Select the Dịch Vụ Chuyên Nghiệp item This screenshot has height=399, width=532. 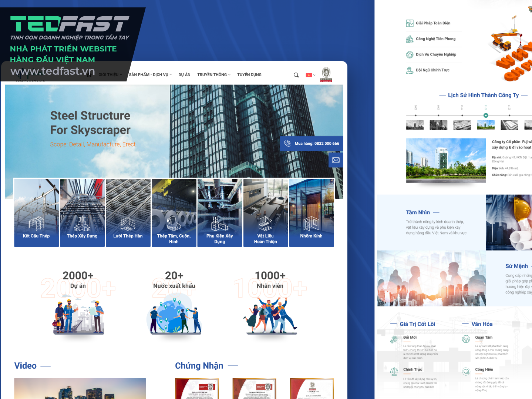coord(436,54)
